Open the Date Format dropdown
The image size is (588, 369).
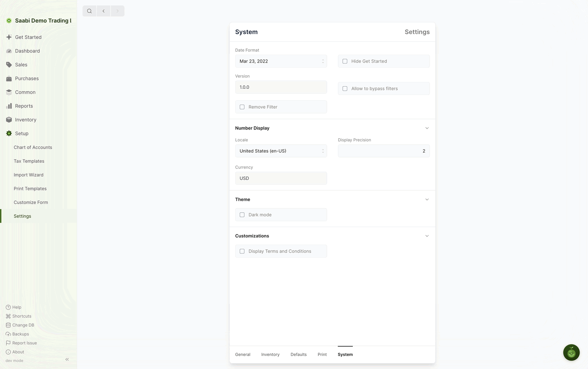[x=281, y=61]
